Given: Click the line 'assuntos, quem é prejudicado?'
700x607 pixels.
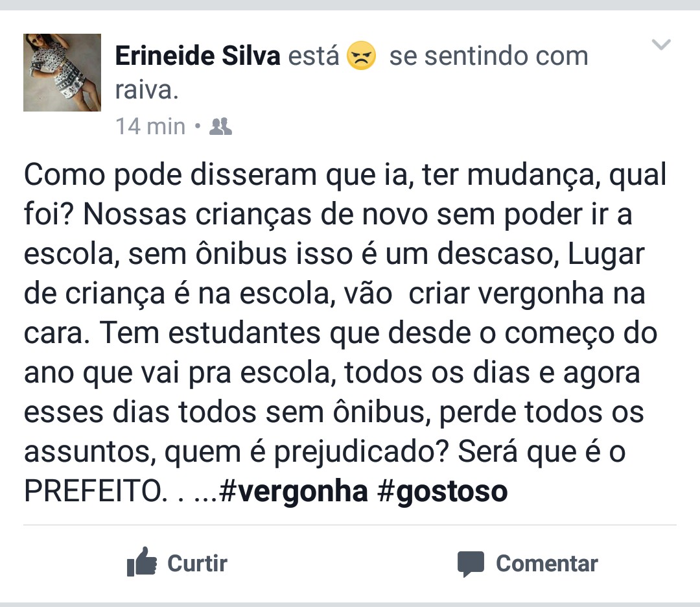Looking at the screenshot, I should tap(235, 452).
